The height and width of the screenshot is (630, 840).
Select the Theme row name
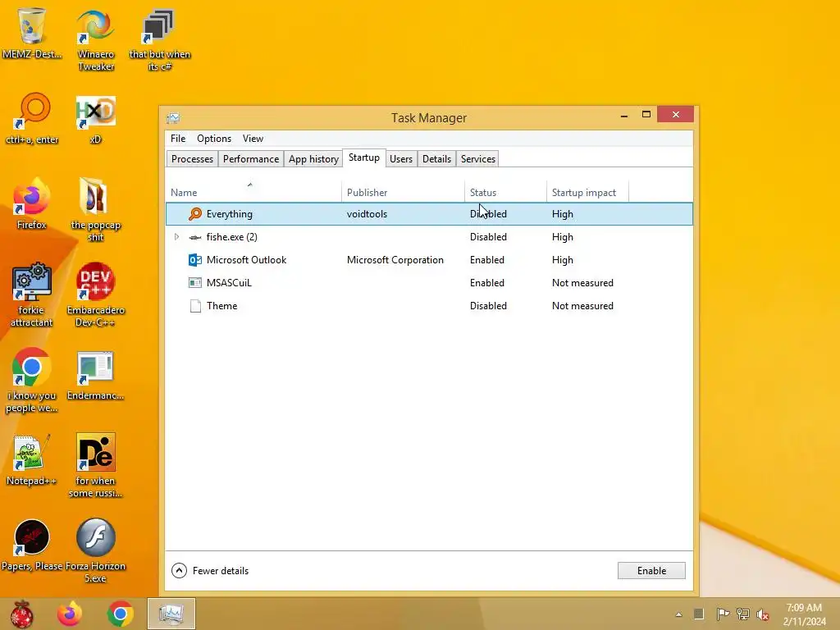[221, 306]
